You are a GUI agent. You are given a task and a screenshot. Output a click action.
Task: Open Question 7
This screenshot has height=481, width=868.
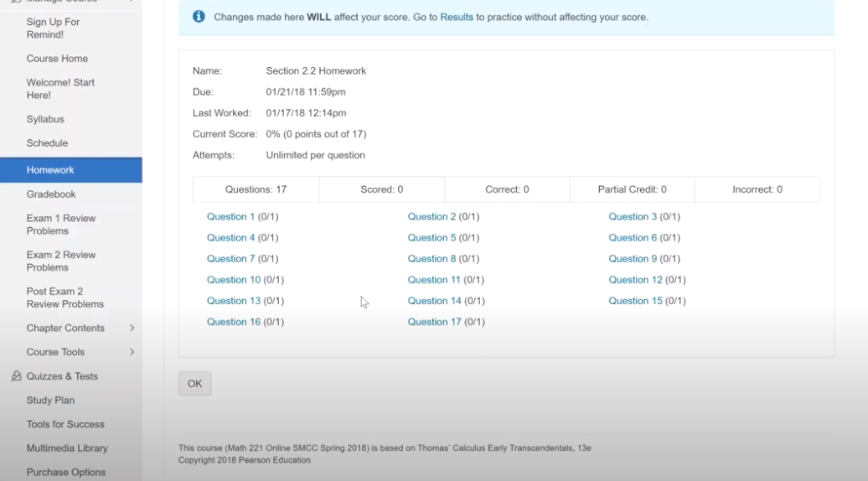pyautogui.click(x=231, y=259)
